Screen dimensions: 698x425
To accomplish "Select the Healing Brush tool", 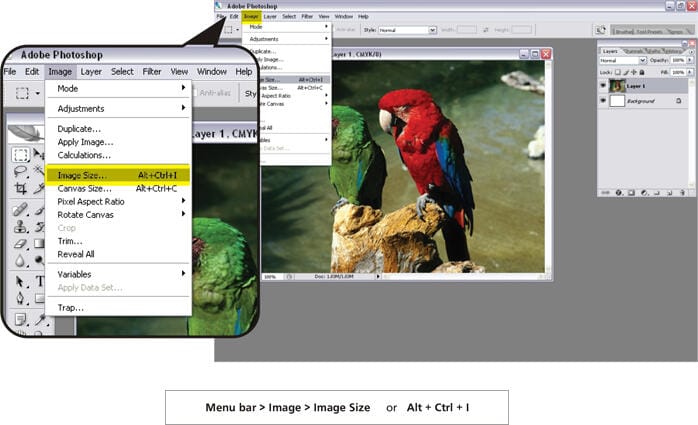I will 20,209.
